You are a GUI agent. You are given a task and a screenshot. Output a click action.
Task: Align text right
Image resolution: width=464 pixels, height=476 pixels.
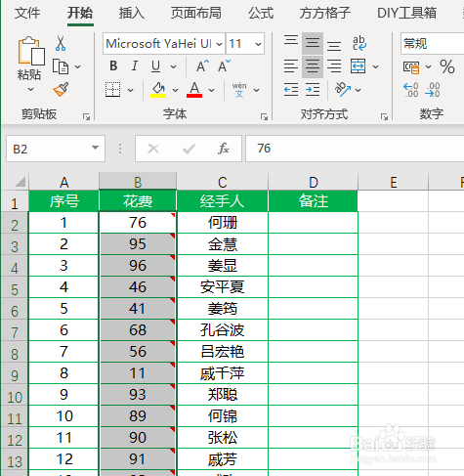[x=334, y=66]
